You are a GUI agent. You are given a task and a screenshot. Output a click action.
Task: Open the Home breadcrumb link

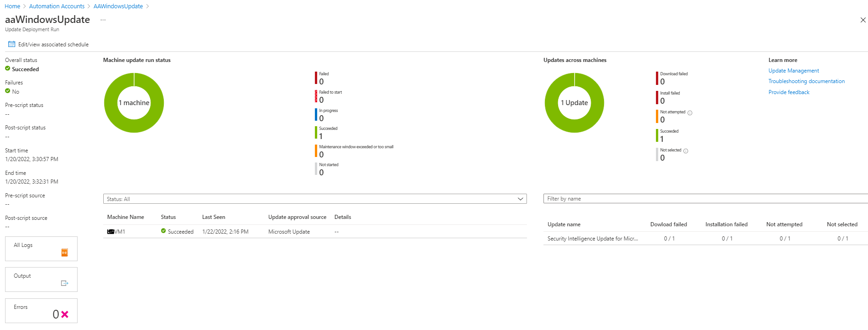pyautogui.click(x=12, y=6)
